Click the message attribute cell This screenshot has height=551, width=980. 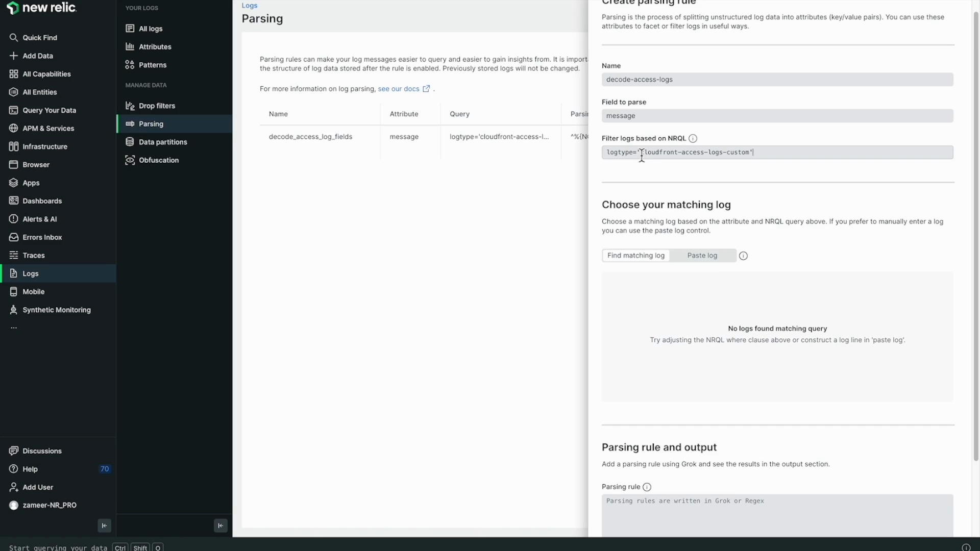pyautogui.click(x=404, y=137)
